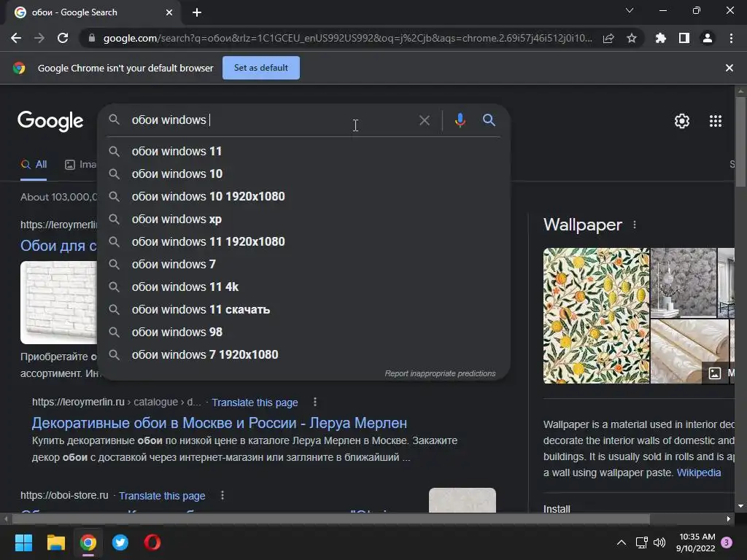
Task: Open the volume control in tray
Action: [659, 542]
